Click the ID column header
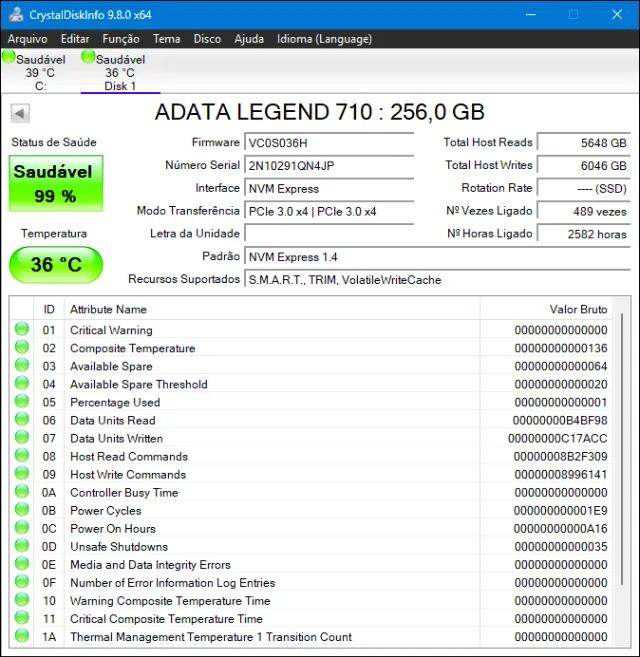Viewport: 640px width, 657px height. tap(49, 309)
